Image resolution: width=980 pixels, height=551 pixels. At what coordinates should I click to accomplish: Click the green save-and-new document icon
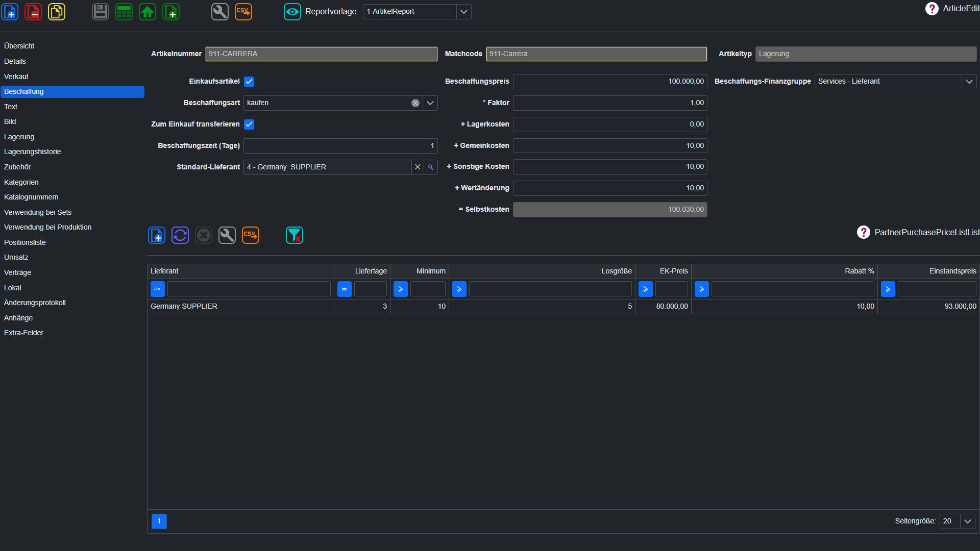click(x=171, y=12)
